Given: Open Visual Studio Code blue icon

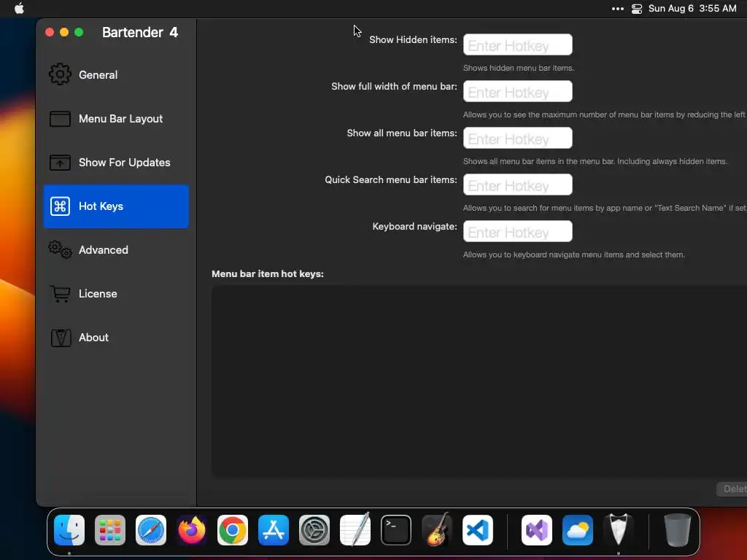Looking at the screenshot, I should tap(477, 530).
